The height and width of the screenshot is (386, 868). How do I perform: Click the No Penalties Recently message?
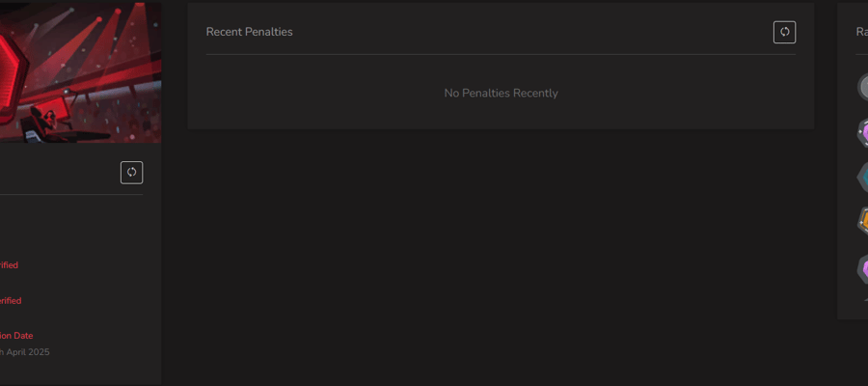click(x=501, y=93)
